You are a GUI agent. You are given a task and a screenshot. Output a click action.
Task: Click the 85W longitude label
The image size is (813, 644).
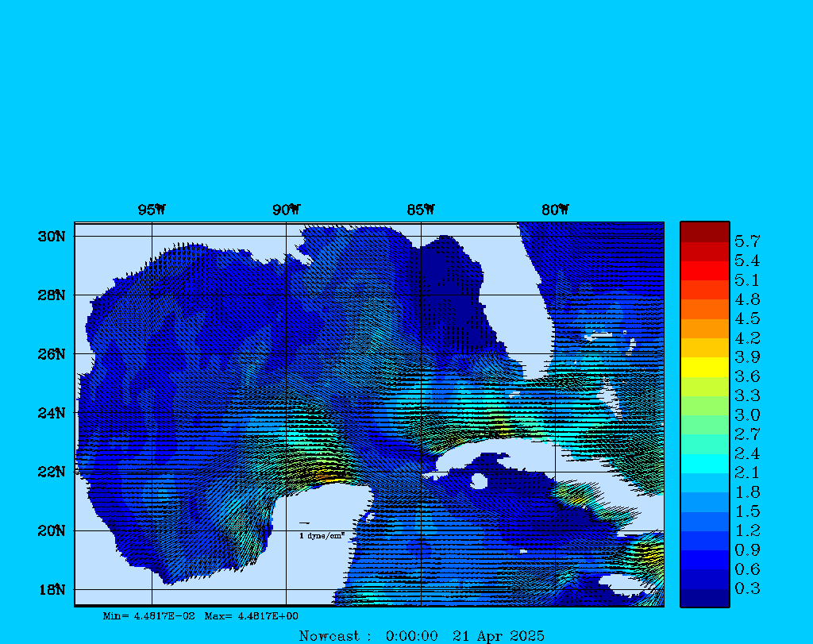(x=420, y=210)
